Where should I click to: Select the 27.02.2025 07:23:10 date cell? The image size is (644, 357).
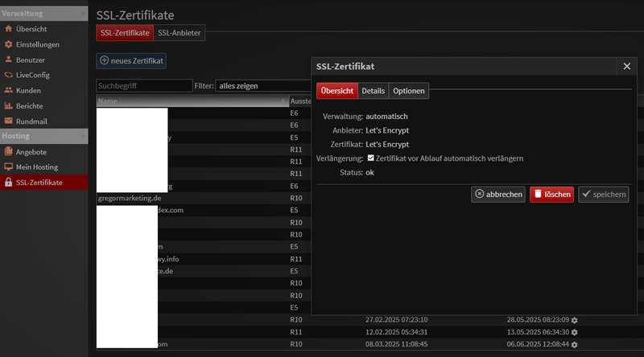click(396, 320)
